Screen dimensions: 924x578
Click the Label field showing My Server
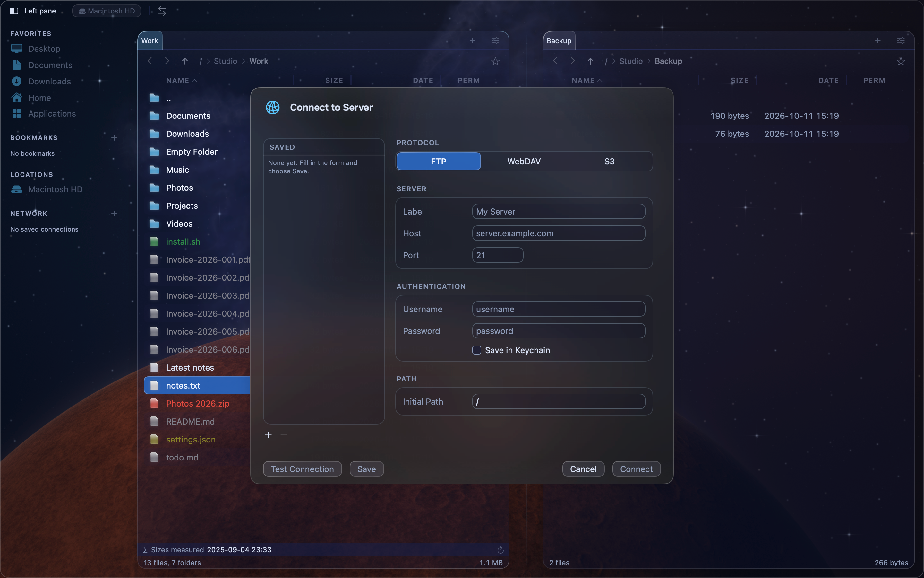pos(558,211)
